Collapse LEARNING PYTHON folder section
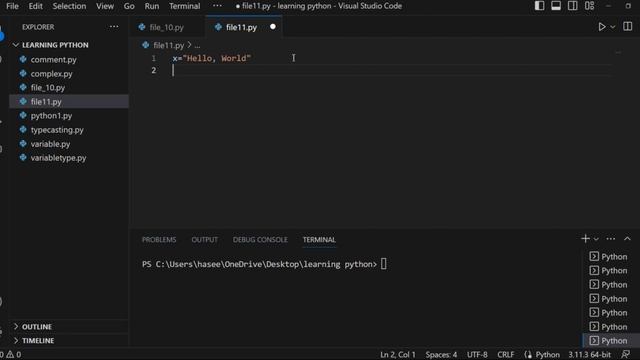 (55, 45)
